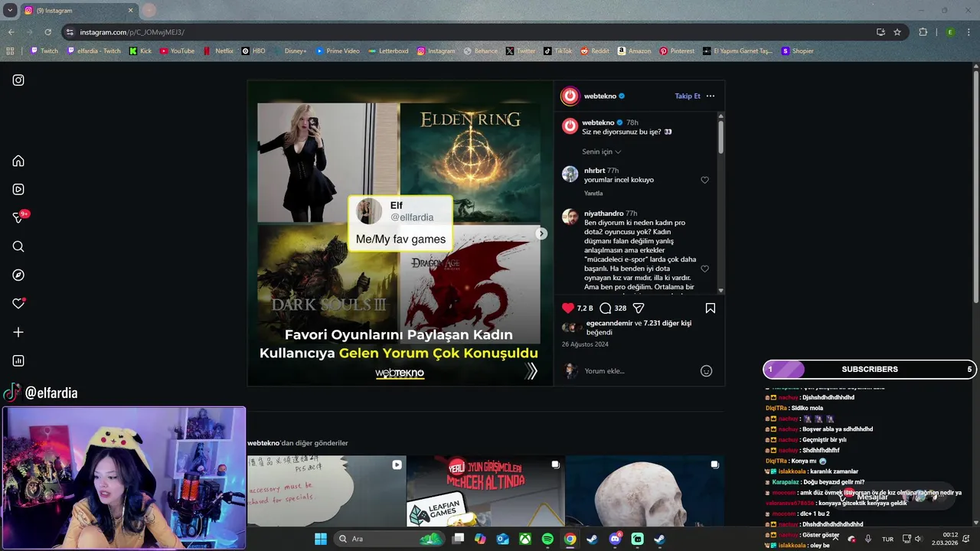980x551 pixels.
Task: Reload the Instagram page
Action: (x=47, y=32)
